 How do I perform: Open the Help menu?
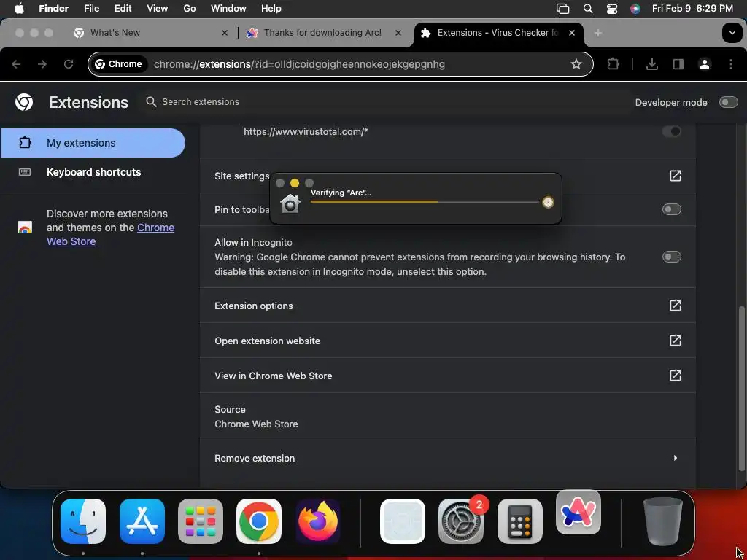[271, 9]
